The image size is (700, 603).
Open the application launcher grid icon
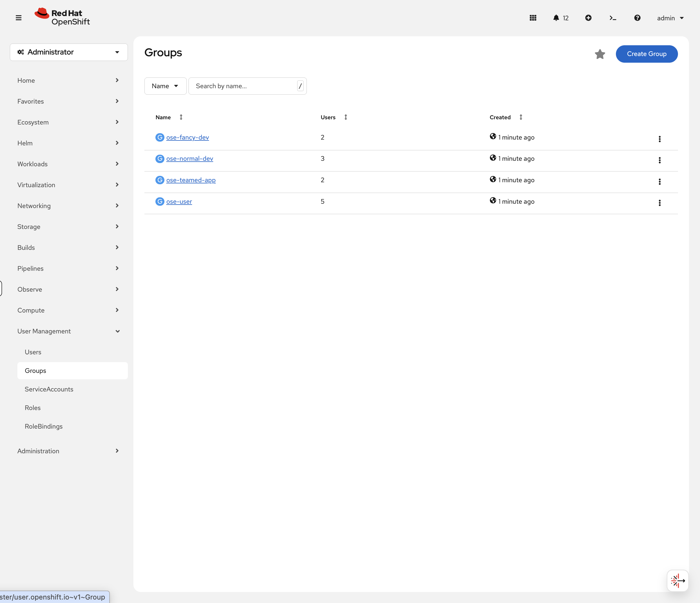533,18
